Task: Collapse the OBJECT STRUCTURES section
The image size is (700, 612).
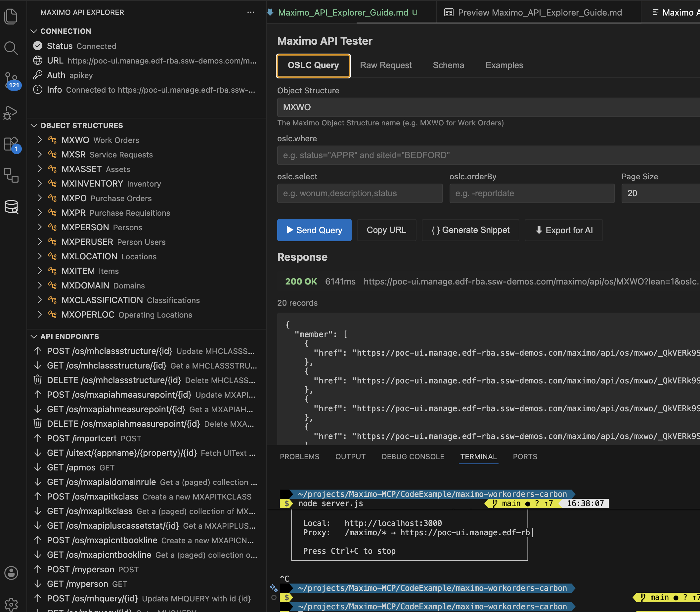Action: (34, 125)
